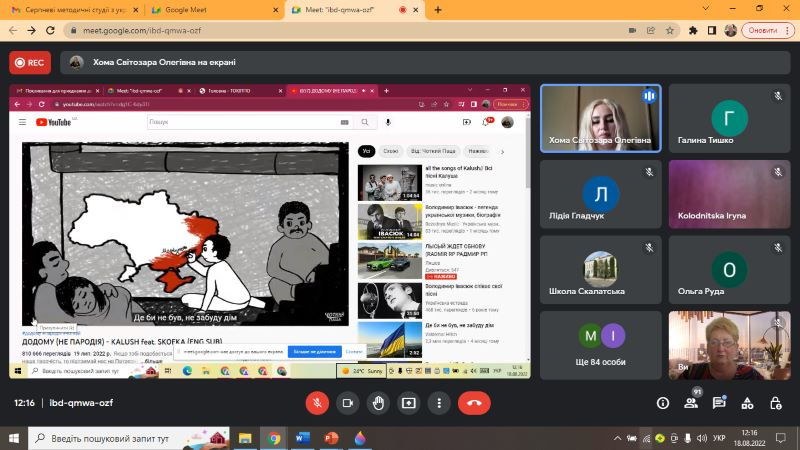Raise hand in the meeting
The height and width of the screenshot is (450, 800).
pos(378,403)
